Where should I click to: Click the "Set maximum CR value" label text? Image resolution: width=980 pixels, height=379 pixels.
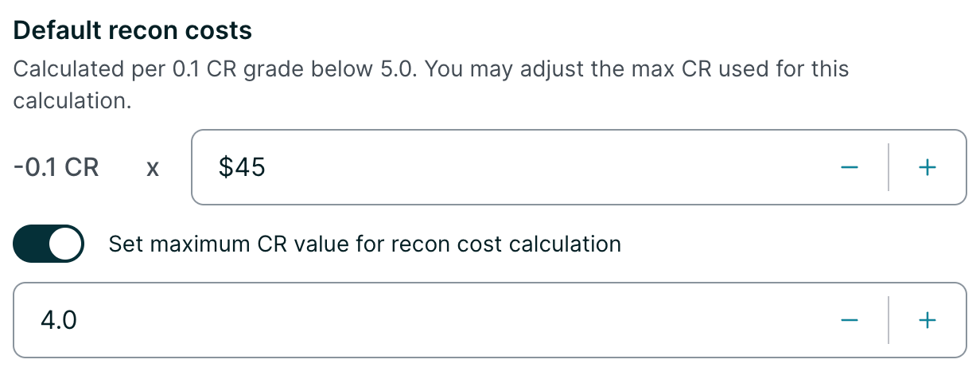point(364,244)
